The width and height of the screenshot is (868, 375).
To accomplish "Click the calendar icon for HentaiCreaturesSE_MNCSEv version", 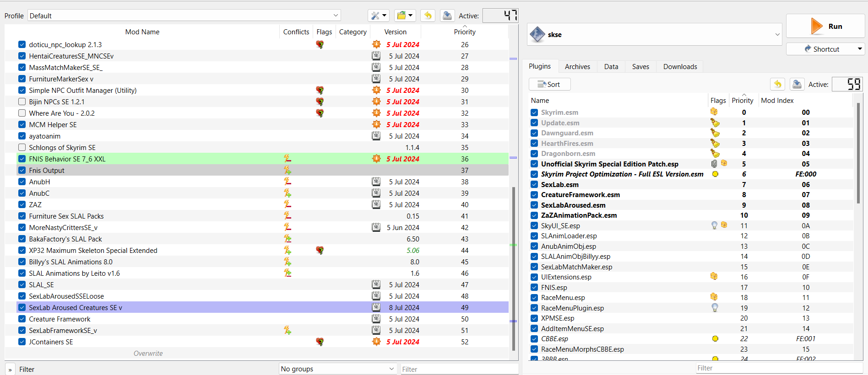I will [376, 56].
